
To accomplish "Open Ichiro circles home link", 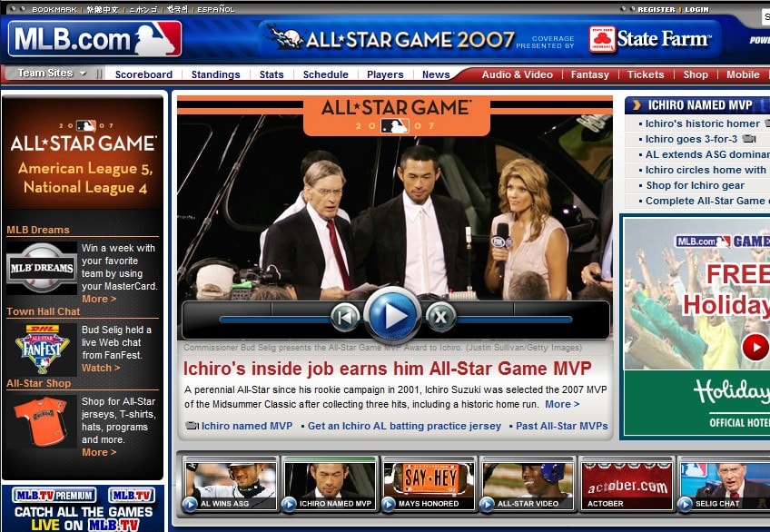I will (706, 170).
